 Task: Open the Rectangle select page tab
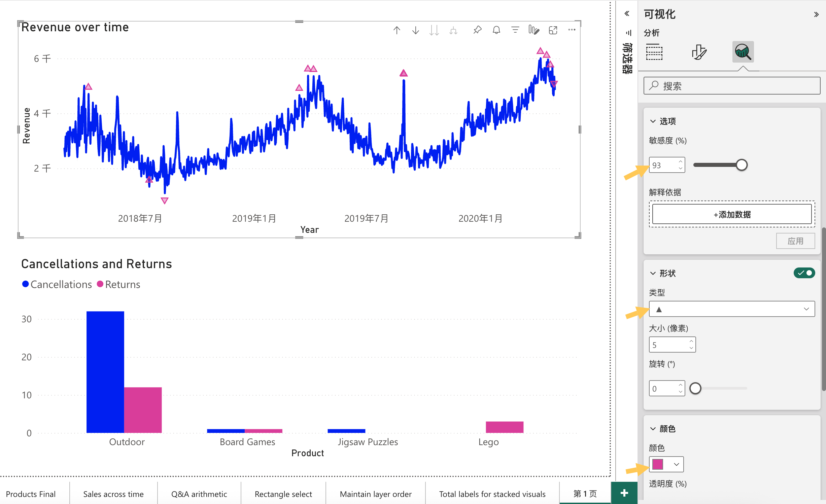[283, 494]
